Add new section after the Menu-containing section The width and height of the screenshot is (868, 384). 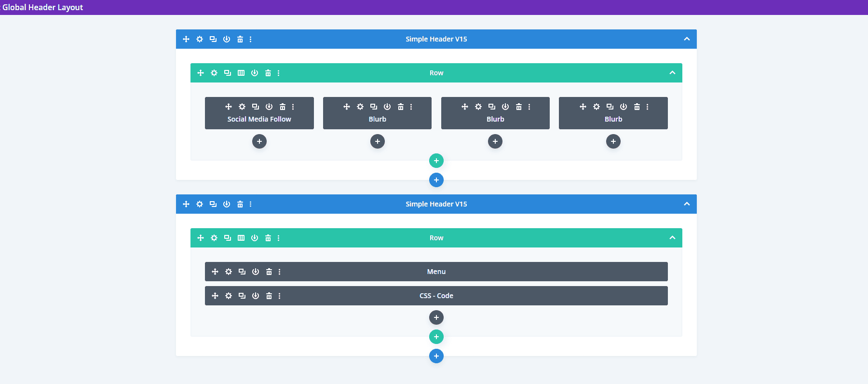point(436,356)
